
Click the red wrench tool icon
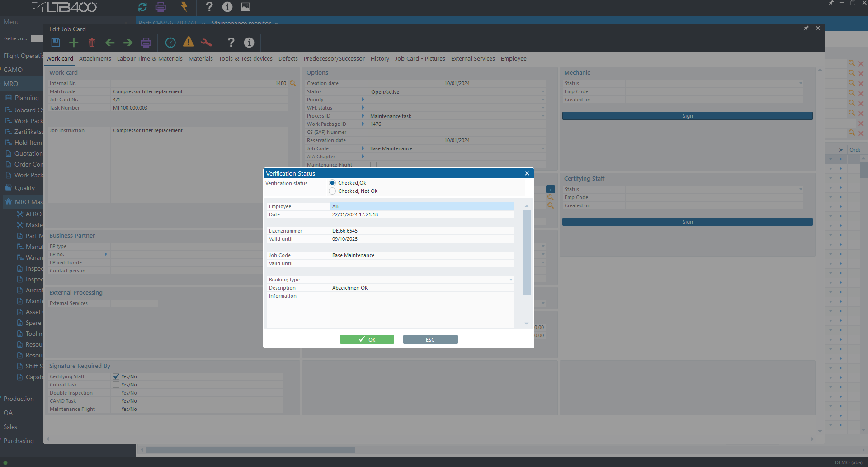click(x=206, y=43)
